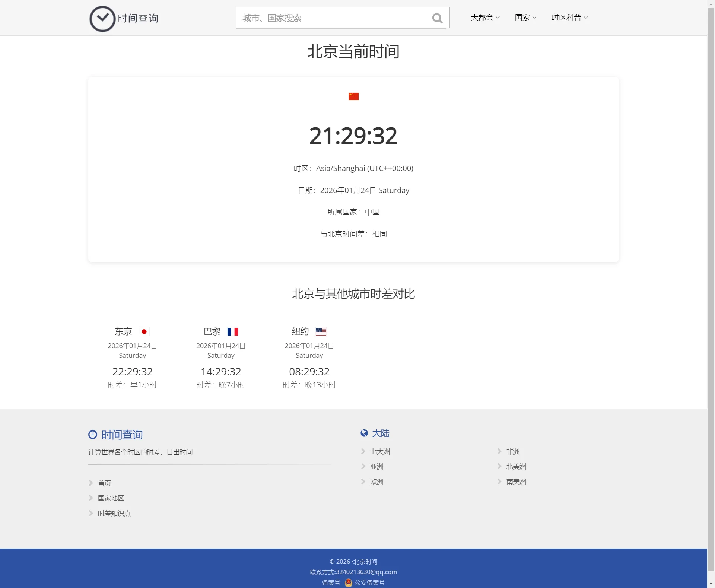Click the US flag beside 纽约
The image size is (715, 588).
click(321, 331)
